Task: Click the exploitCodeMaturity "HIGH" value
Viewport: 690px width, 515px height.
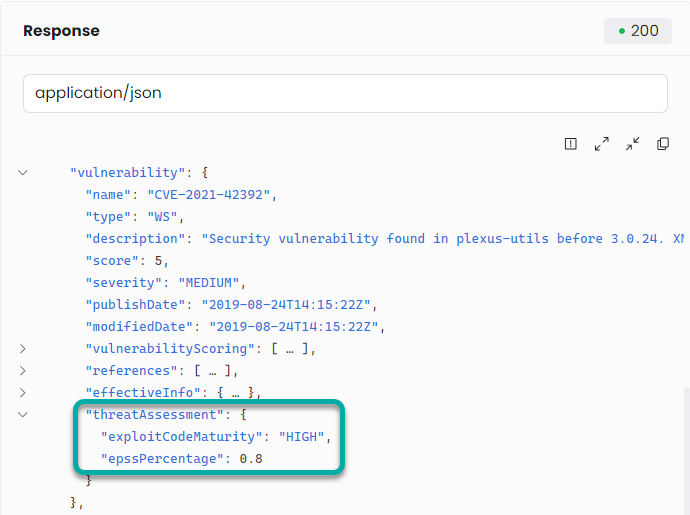Action: point(301,437)
